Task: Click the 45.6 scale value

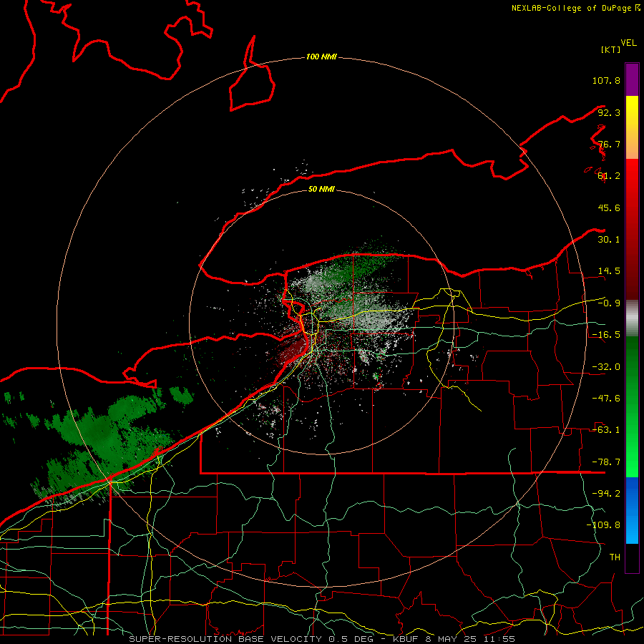Action: point(609,208)
